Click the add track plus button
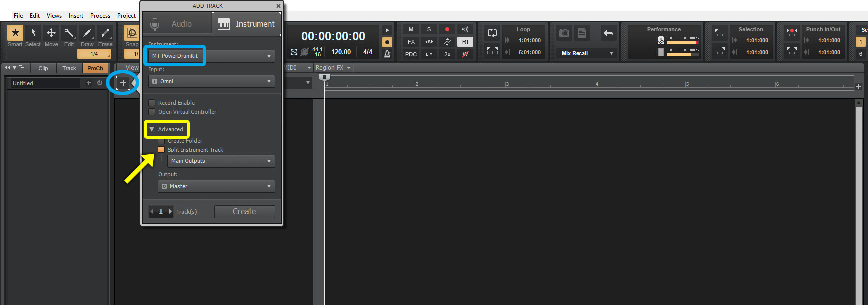The width and height of the screenshot is (868, 305). point(123,83)
